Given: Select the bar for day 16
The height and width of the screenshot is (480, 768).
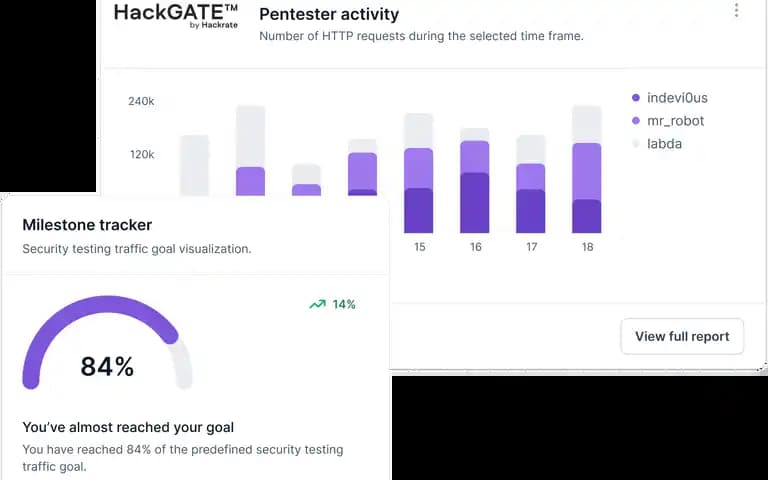Looking at the screenshot, I should [475, 180].
